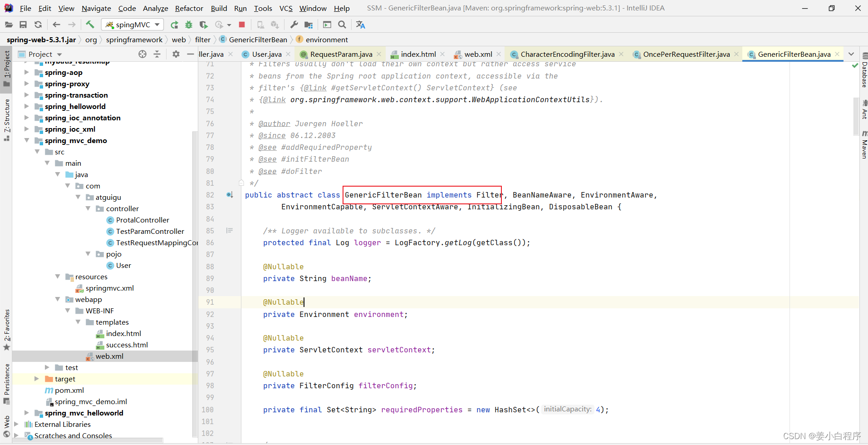The width and height of the screenshot is (868, 445).
Task: Collapse all in Project panel
Action: [157, 54]
